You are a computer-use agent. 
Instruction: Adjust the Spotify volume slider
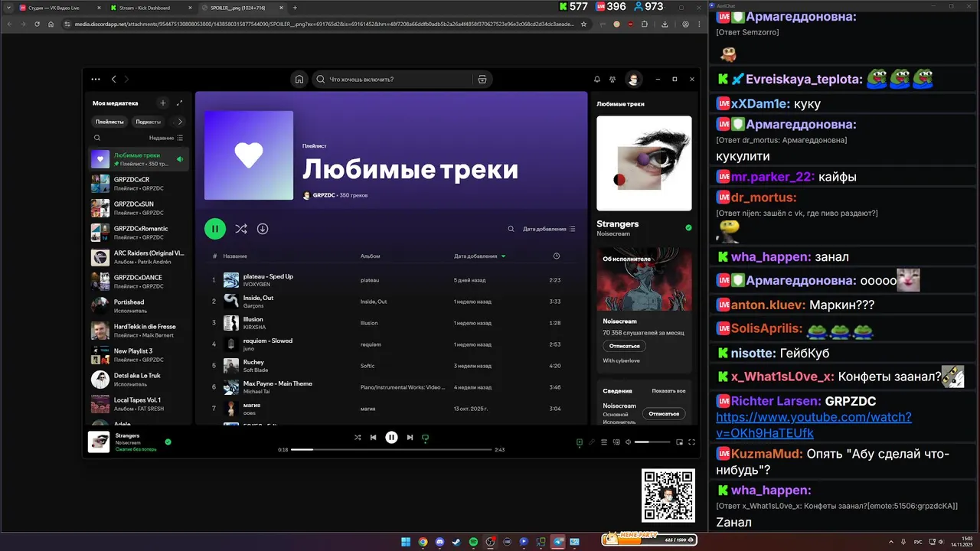[x=652, y=442]
